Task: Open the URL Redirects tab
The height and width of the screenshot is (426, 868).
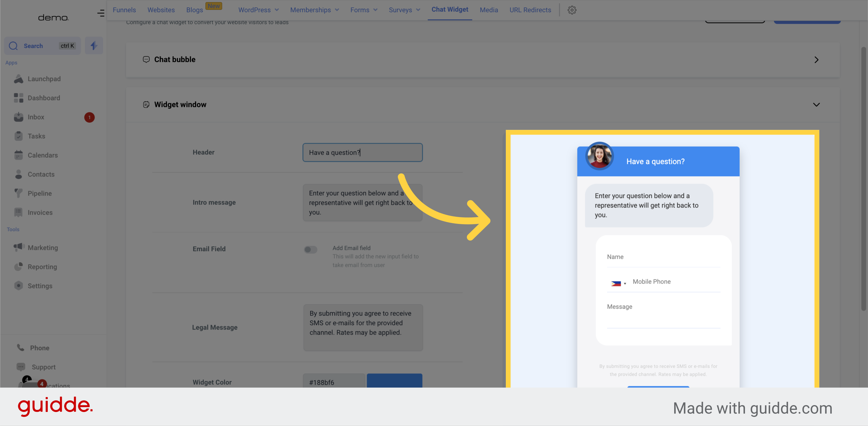Action: (530, 10)
